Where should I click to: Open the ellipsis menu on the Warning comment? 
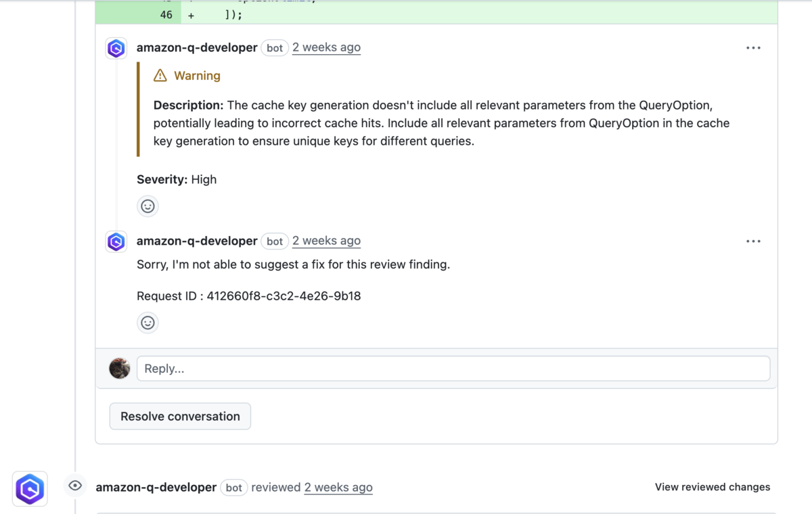coord(753,47)
